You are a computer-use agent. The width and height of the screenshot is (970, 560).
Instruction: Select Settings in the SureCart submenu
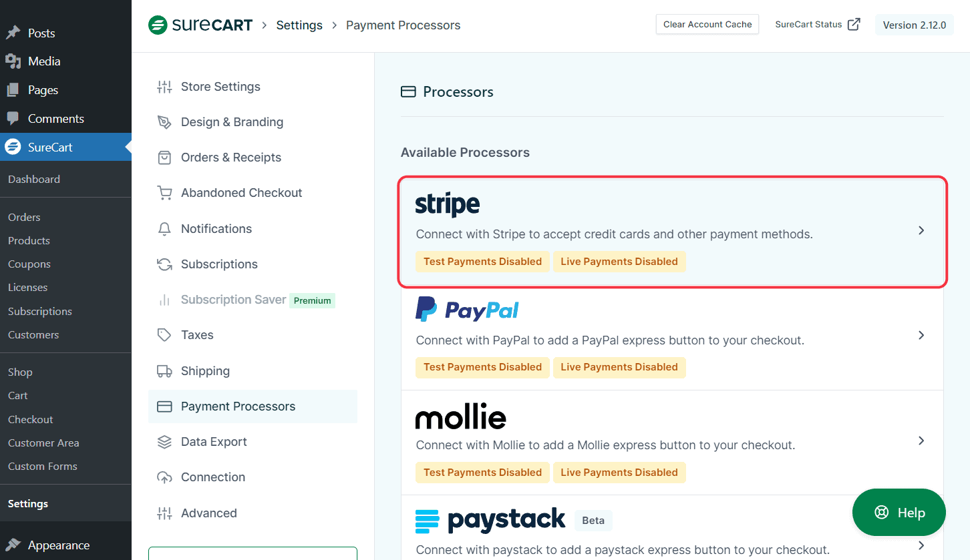(x=28, y=504)
